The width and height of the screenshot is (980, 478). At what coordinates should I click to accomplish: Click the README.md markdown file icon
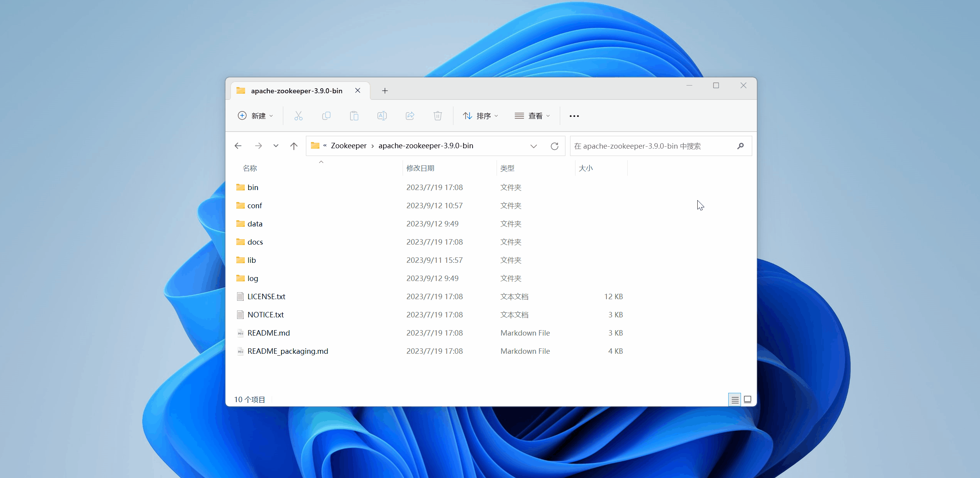click(x=240, y=333)
